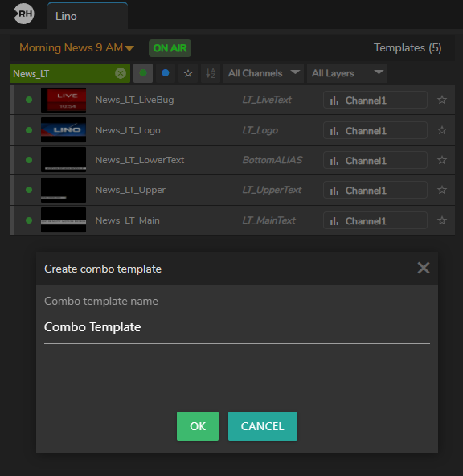Toggle the favorites star filter
Screen dimensions: 463x476
[188, 73]
